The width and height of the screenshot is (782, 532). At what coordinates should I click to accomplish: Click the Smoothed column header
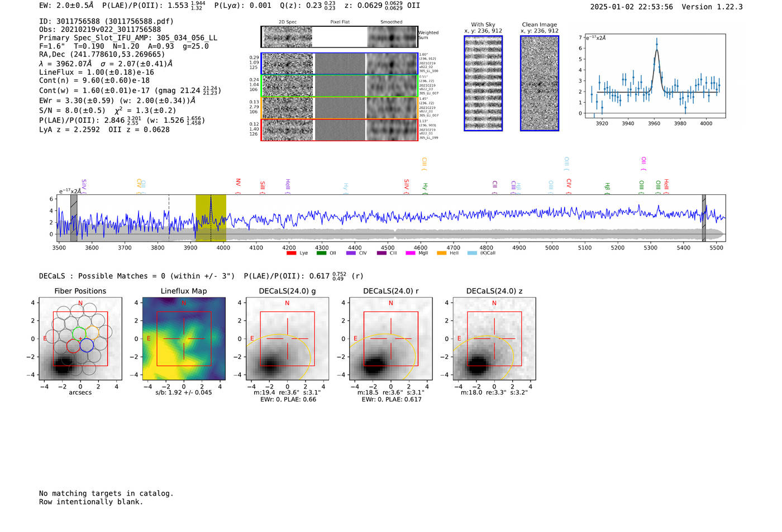tap(391, 22)
